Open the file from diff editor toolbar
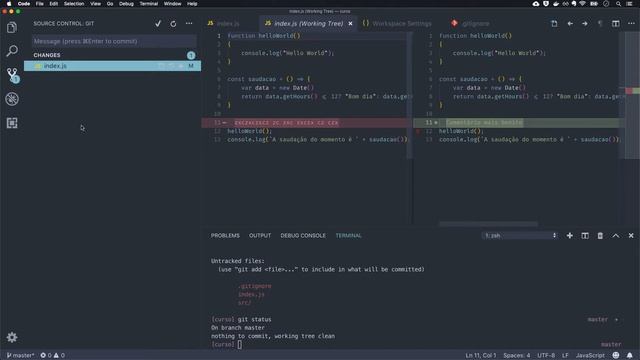This screenshot has width=640, height=360. (554, 24)
